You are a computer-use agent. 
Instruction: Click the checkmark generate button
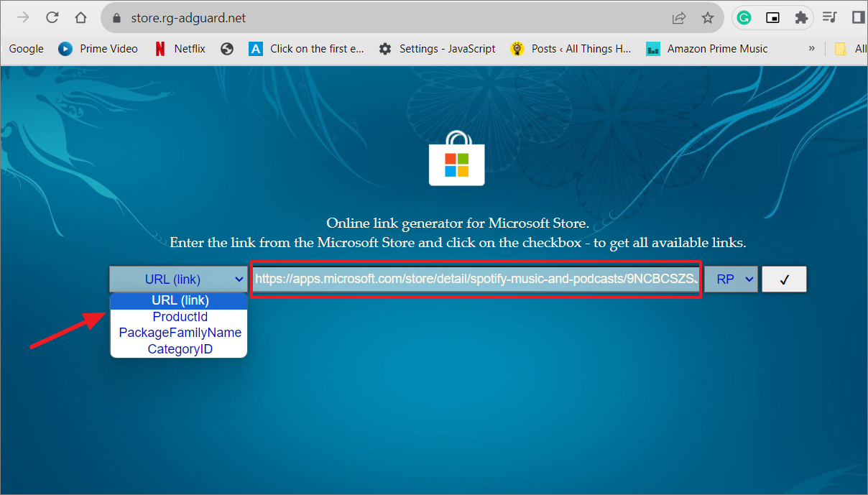pyautogui.click(x=784, y=279)
